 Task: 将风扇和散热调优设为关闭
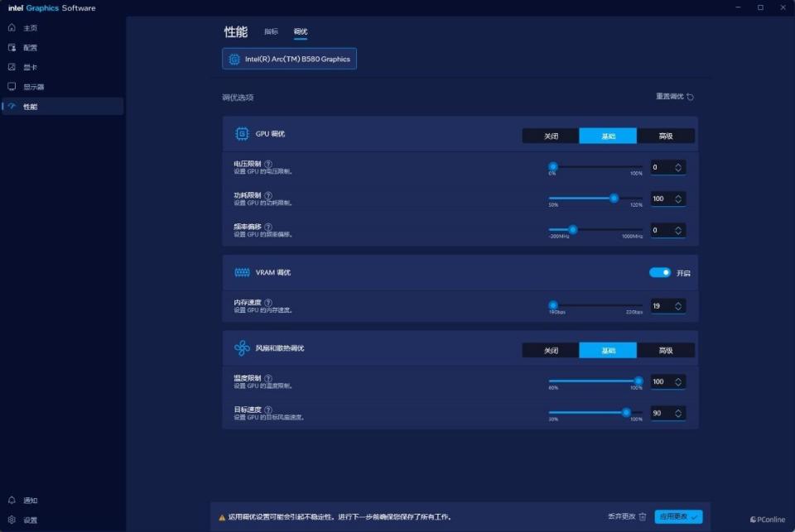click(x=550, y=349)
